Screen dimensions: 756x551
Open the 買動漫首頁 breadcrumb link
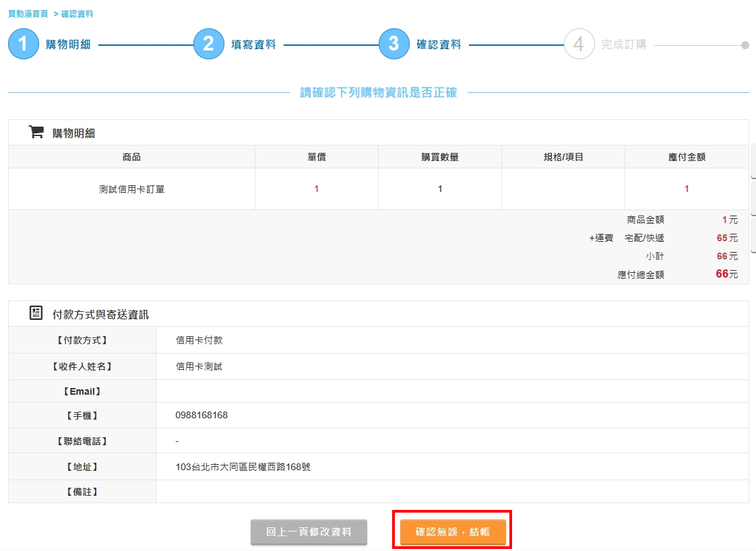[x=28, y=13]
